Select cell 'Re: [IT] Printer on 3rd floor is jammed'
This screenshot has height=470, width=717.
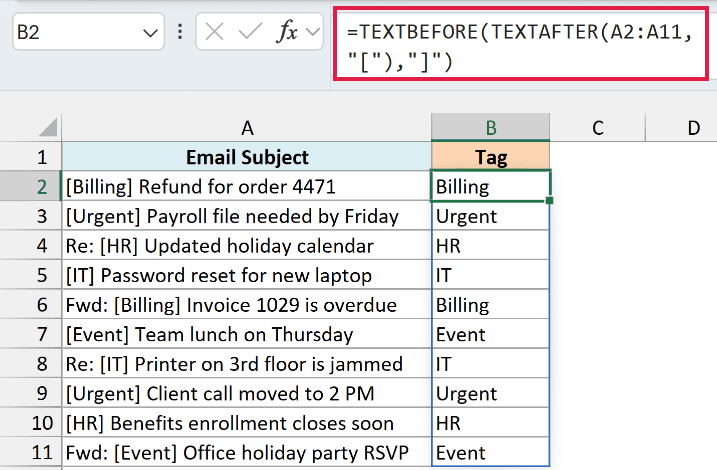point(246,363)
